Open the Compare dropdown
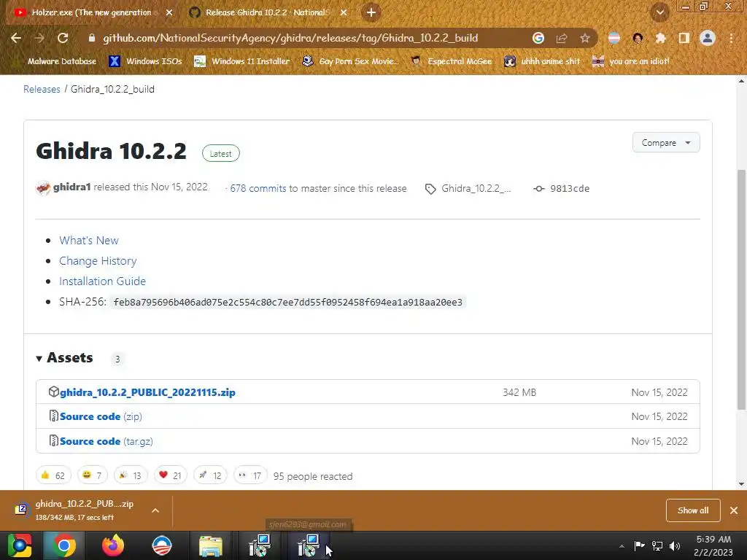This screenshot has width=747, height=560. point(666,142)
